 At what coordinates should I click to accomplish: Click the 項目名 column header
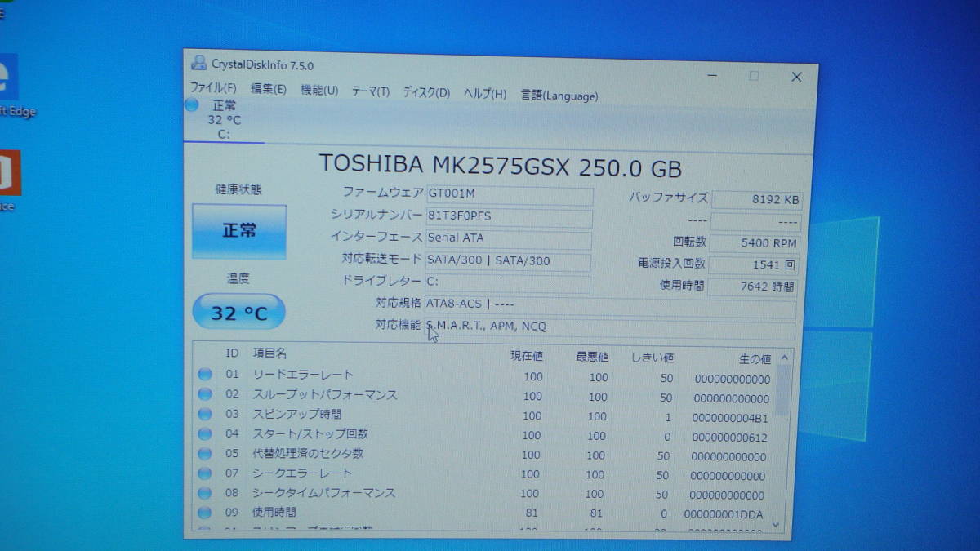click(269, 353)
